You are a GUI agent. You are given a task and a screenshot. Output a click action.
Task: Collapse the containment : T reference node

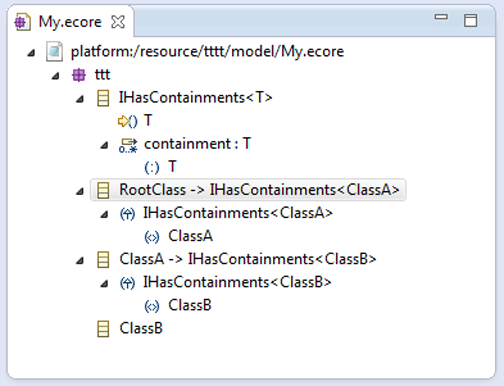[104, 145]
